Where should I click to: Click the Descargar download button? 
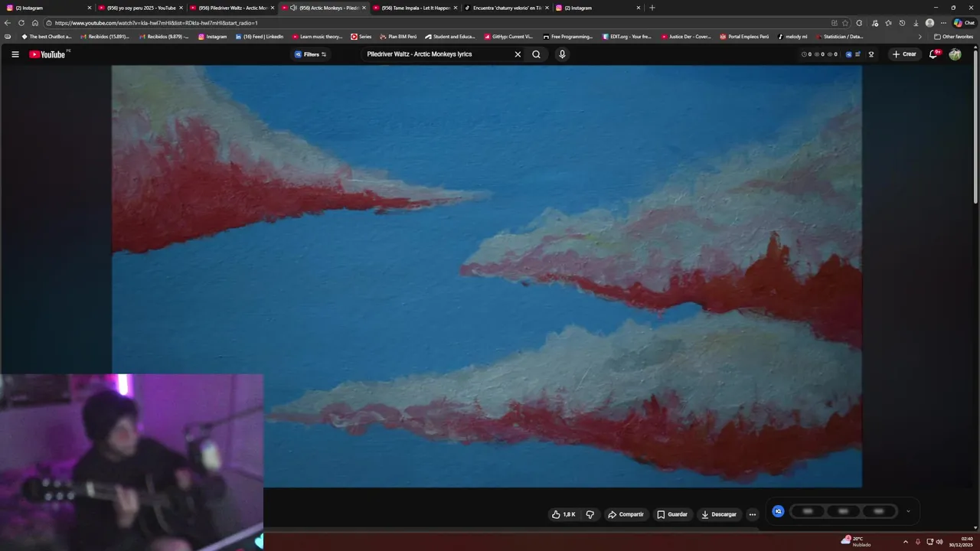[x=719, y=514]
